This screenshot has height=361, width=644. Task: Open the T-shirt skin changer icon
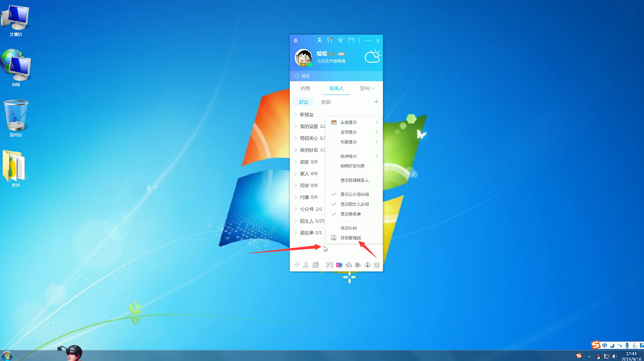pos(330,40)
